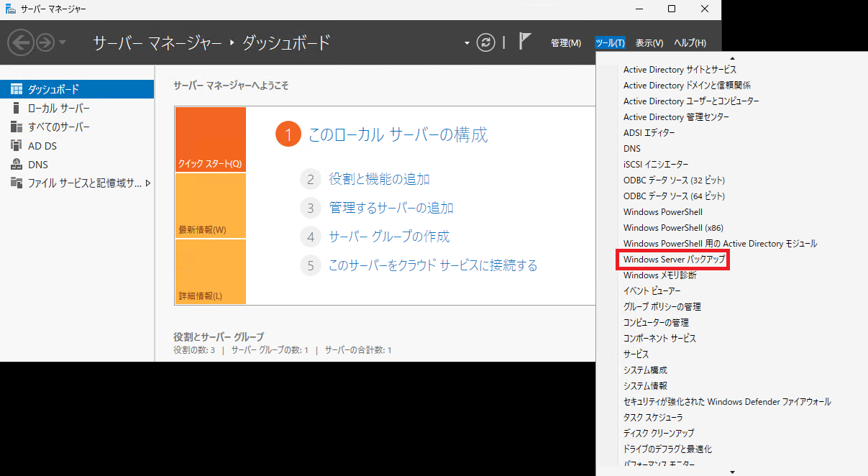The image size is (868, 476).
Task: Open イベント ビューアー
Action: tap(652, 291)
